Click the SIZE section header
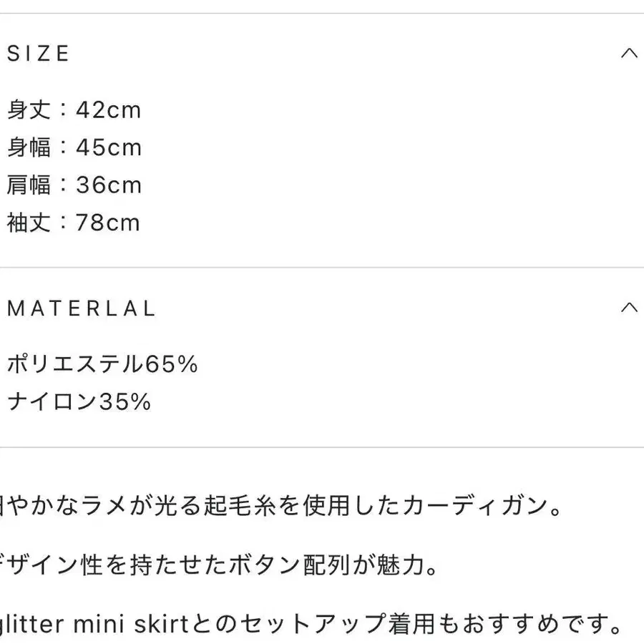The width and height of the screenshot is (644, 644). [39, 54]
